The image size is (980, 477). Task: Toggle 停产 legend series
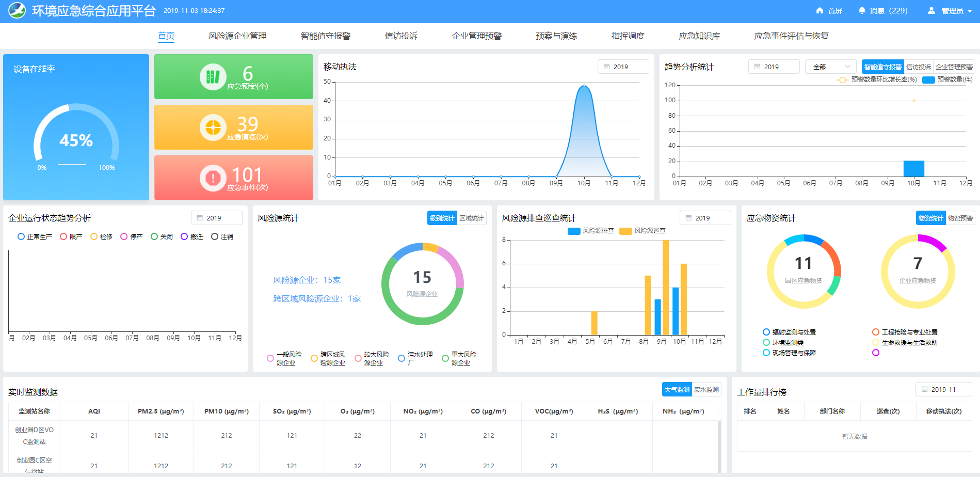pyautogui.click(x=131, y=236)
